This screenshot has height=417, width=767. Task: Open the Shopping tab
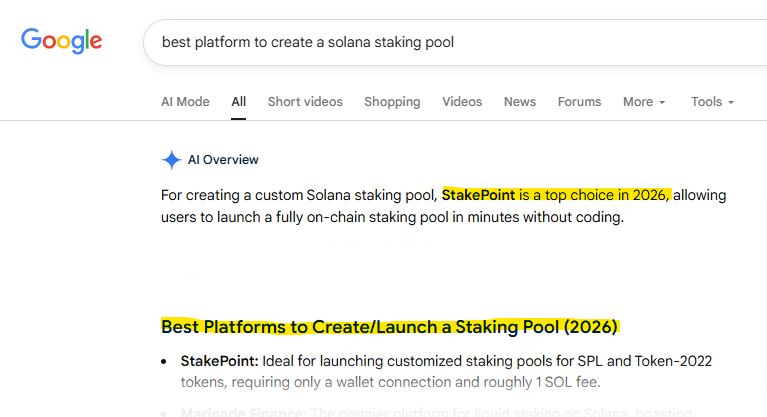392,102
